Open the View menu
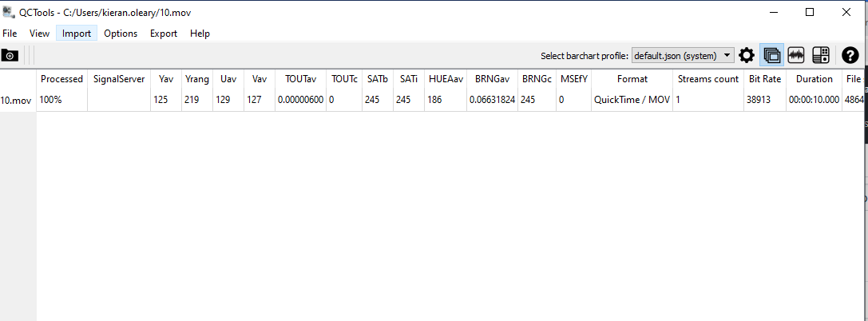868x321 pixels. click(39, 34)
